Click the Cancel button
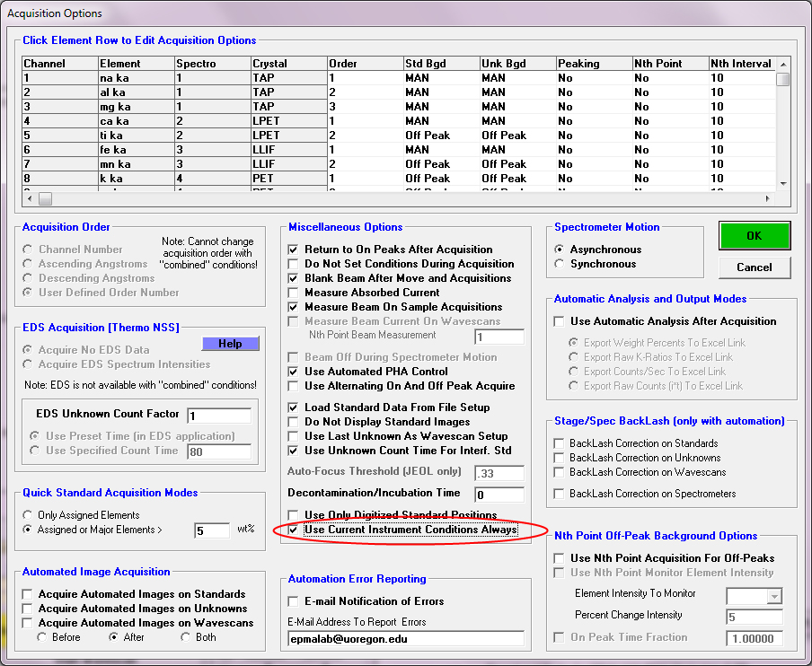 coord(755,267)
